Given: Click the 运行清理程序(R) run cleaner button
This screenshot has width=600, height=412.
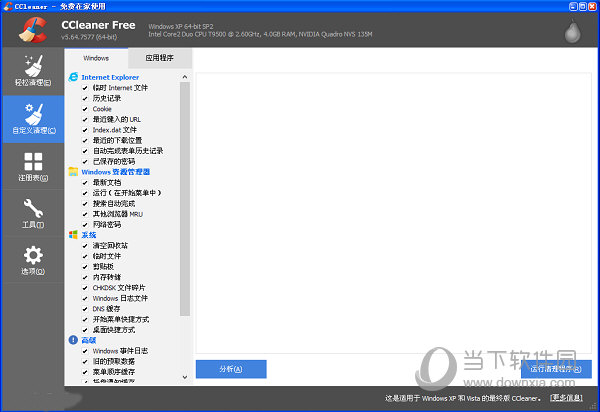Looking at the screenshot, I should (556, 369).
